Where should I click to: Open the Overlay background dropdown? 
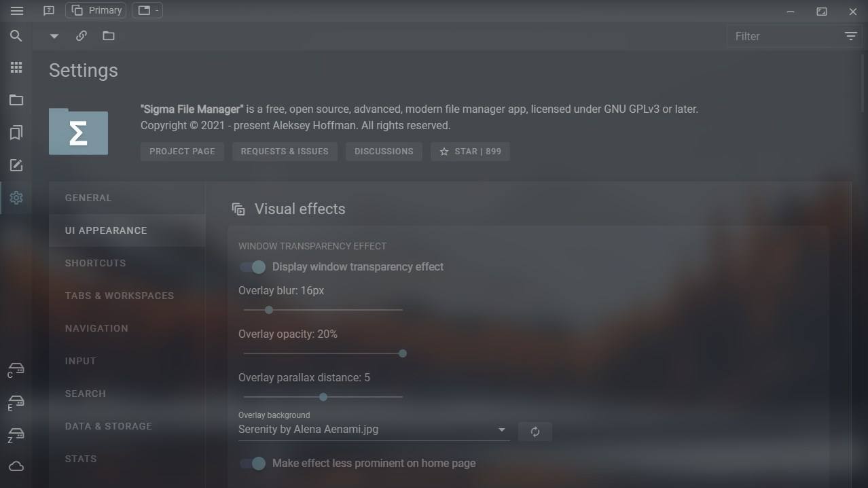tap(374, 430)
